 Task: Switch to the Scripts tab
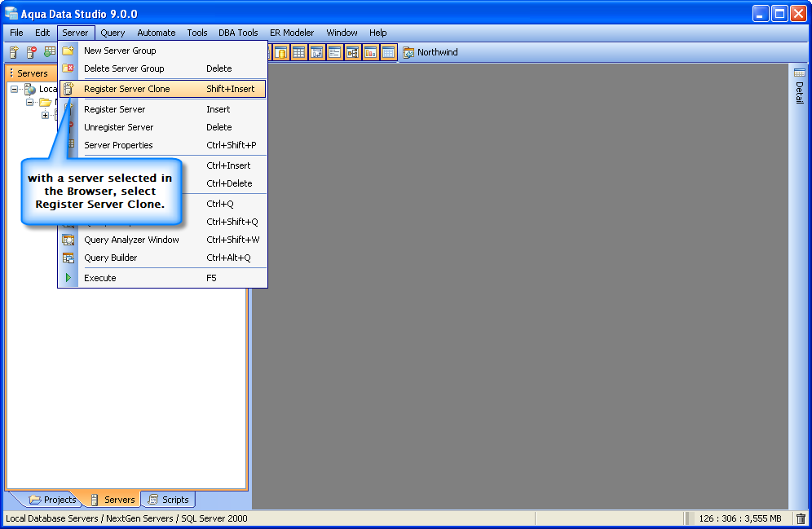pyautogui.click(x=168, y=500)
